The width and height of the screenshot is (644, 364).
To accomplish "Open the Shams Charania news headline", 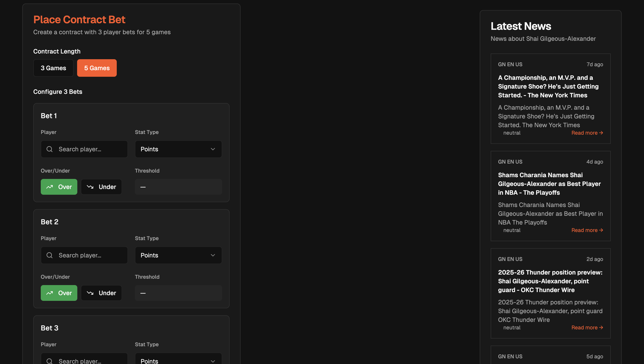I will tap(549, 184).
